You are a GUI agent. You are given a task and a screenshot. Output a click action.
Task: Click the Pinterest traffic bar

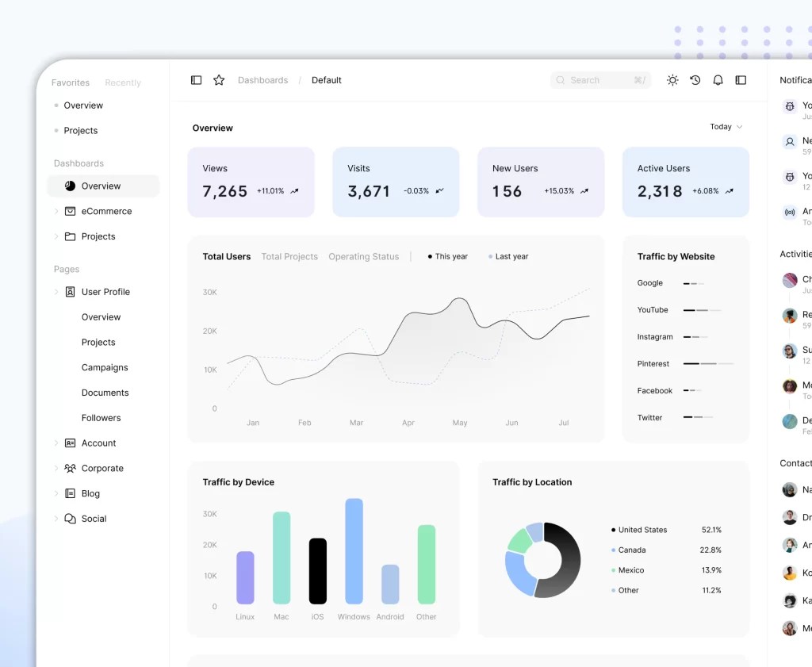708,364
